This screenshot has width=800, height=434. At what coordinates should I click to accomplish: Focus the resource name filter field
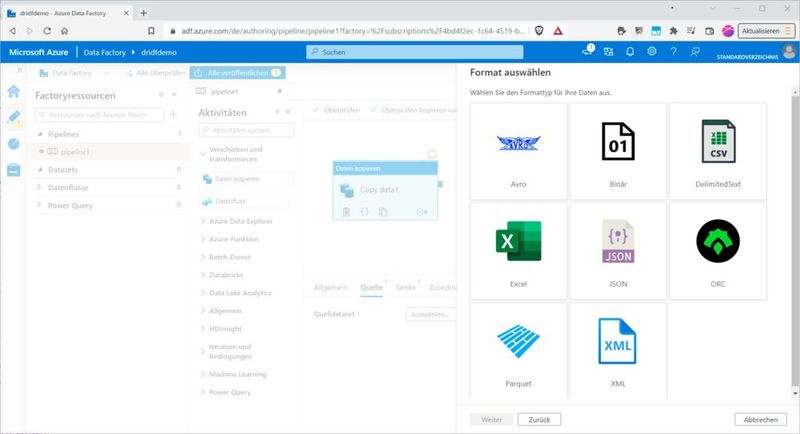tap(99, 115)
